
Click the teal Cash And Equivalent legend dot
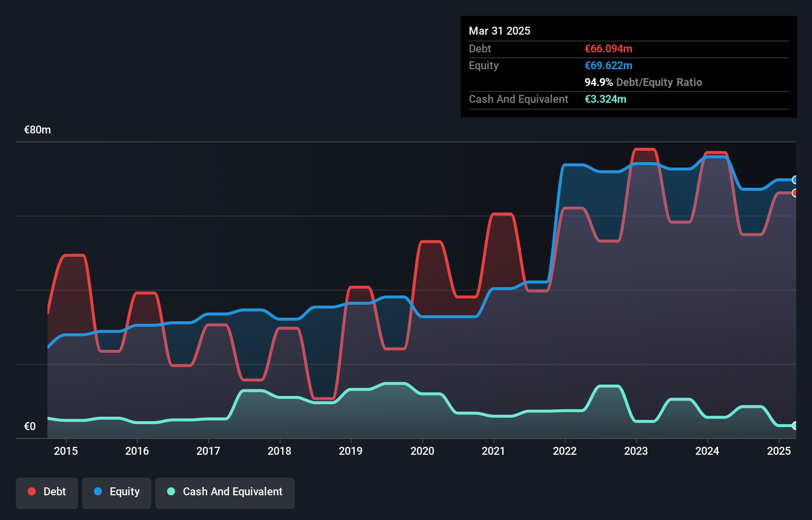tap(171, 491)
